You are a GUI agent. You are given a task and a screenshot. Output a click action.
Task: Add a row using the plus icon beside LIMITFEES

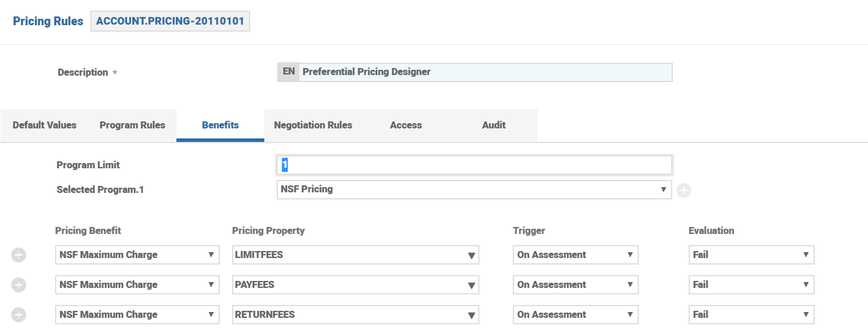[x=19, y=255]
